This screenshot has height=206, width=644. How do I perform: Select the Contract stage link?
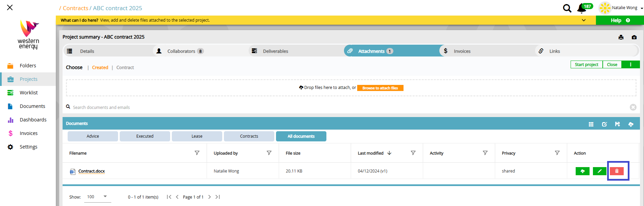point(125,68)
